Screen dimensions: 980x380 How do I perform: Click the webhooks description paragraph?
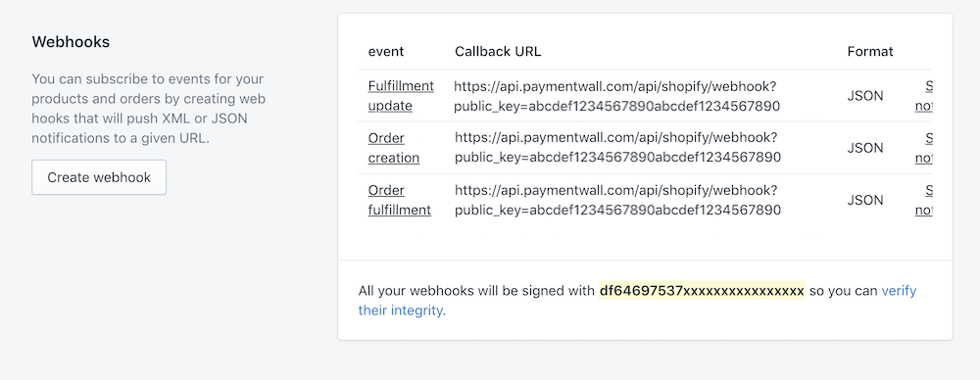pyautogui.click(x=149, y=109)
